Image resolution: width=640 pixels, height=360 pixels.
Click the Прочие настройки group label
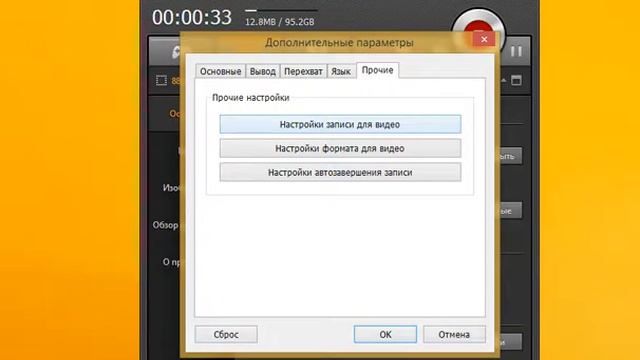point(251,98)
